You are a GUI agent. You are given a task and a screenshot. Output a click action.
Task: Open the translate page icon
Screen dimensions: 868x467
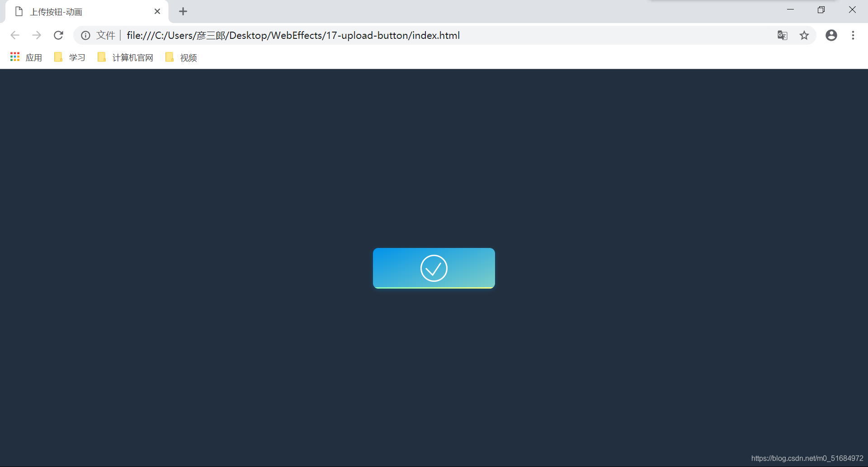pos(783,35)
